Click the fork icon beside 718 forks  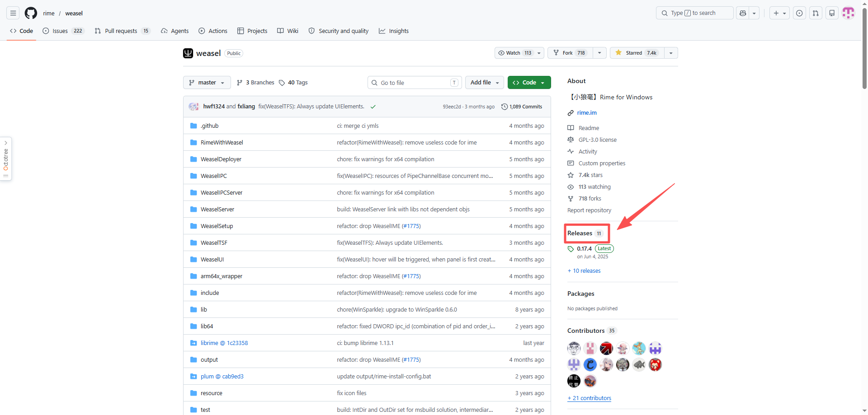point(571,198)
